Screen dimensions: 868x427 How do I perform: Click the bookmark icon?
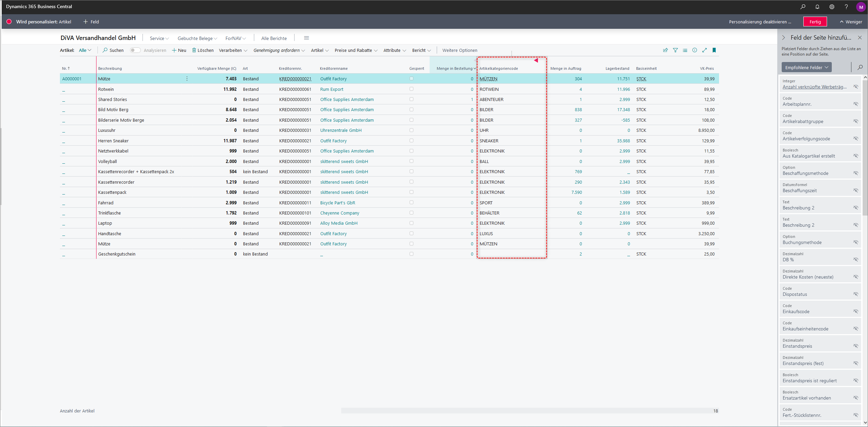pyautogui.click(x=714, y=50)
